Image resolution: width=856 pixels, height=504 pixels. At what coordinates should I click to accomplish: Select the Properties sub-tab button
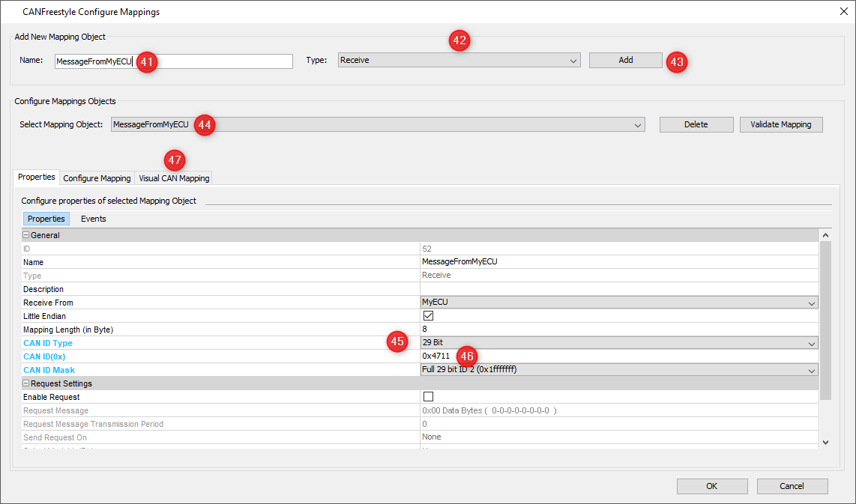46,219
